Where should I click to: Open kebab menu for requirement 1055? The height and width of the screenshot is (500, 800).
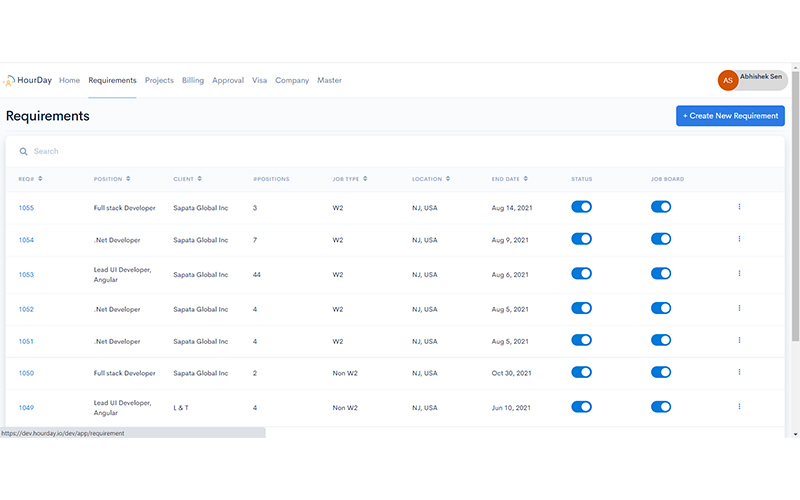(x=739, y=207)
